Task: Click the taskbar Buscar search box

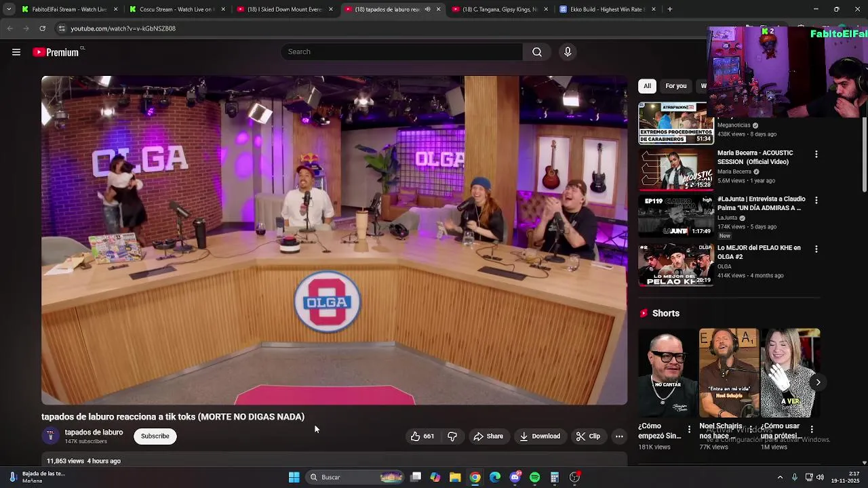Action: (x=356, y=477)
